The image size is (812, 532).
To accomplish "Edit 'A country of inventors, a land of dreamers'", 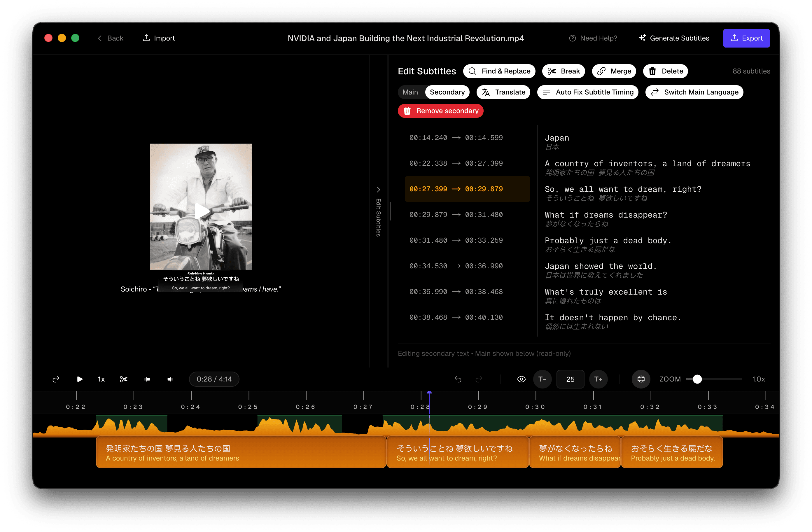I will [x=647, y=163].
